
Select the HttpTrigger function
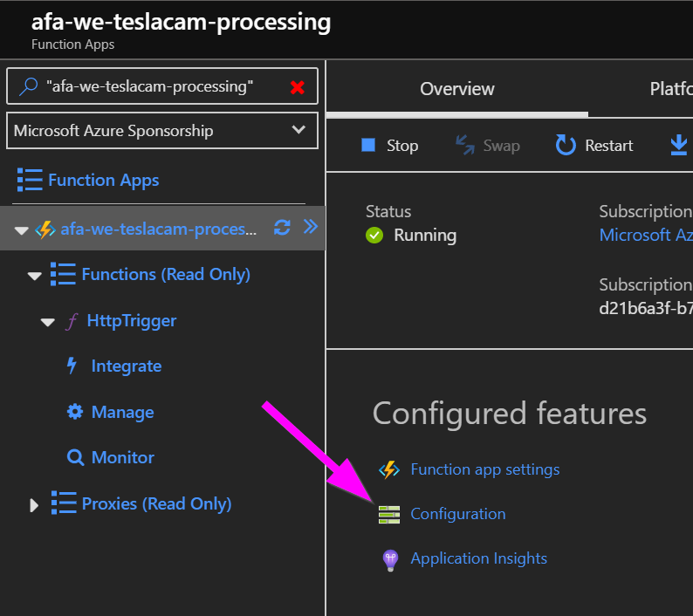tap(131, 321)
